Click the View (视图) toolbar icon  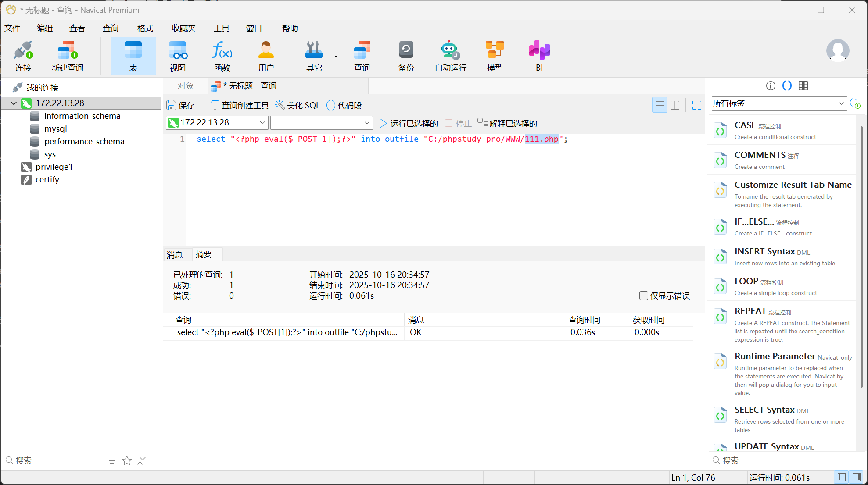pos(178,55)
